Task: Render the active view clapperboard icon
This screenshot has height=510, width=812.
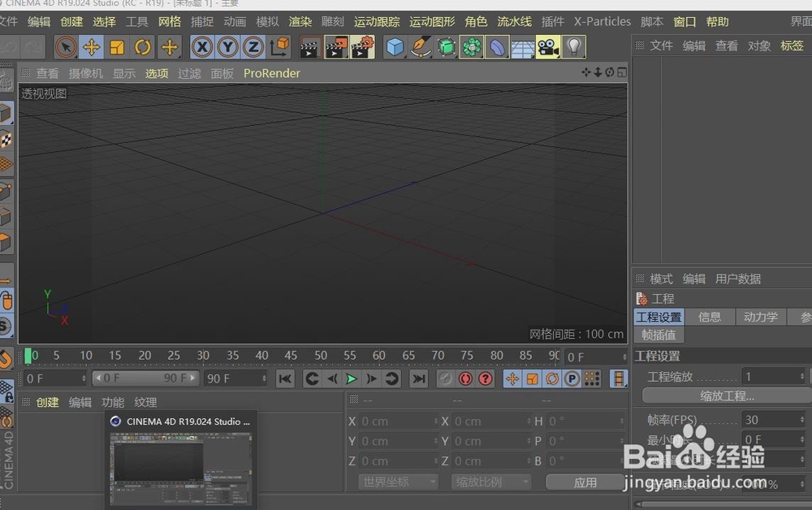Action: tap(311, 48)
